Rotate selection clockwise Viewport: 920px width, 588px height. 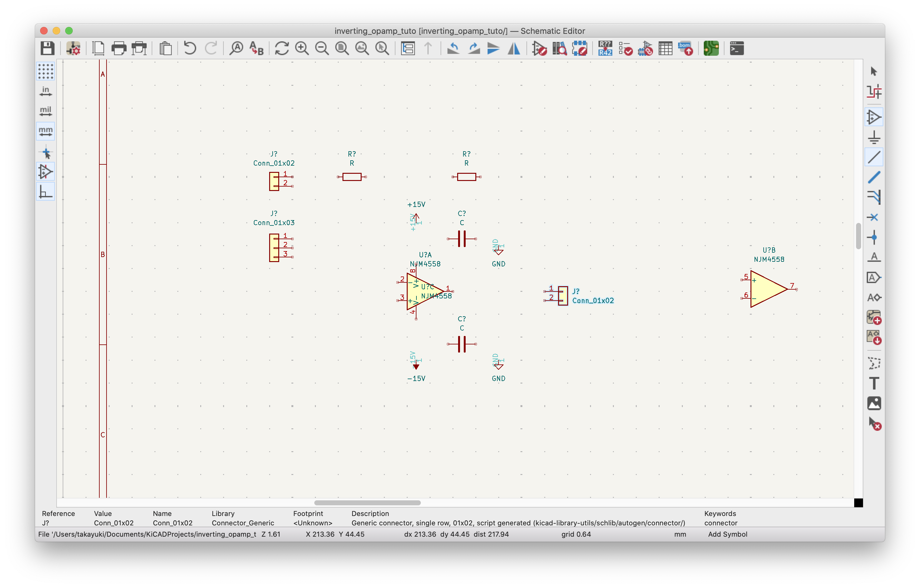474,49
